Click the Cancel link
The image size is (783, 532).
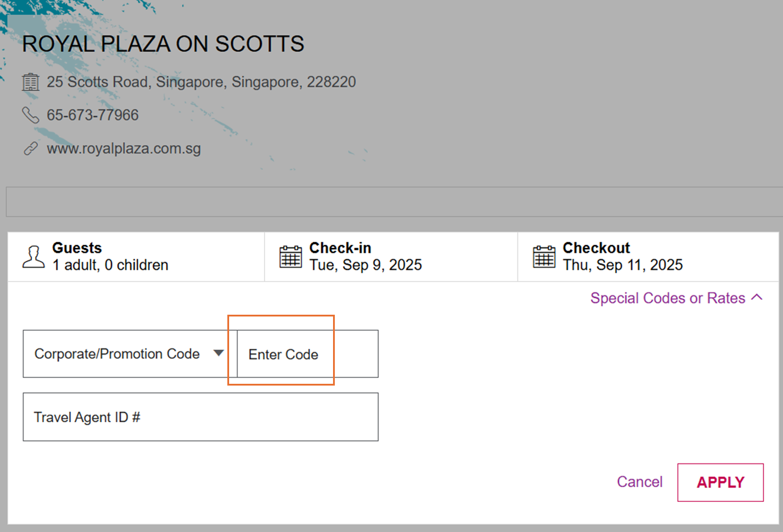coord(640,482)
